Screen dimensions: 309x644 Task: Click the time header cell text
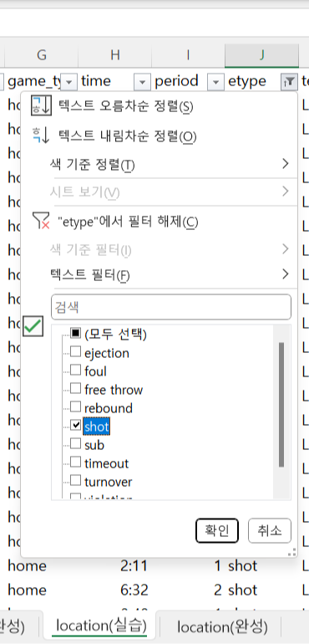coord(96,81)
